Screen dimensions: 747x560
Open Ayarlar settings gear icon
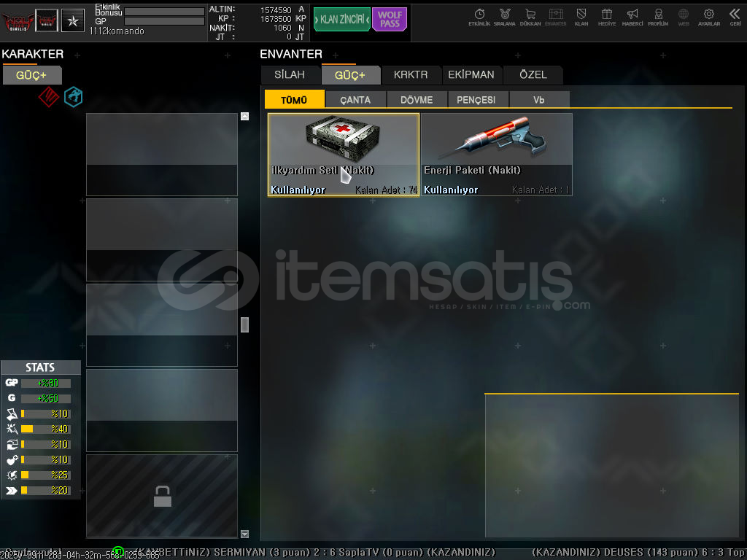point(709,17)
